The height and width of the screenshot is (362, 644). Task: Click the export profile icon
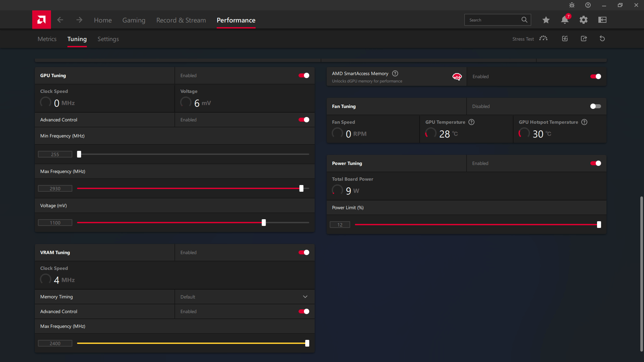coord(584,39)
